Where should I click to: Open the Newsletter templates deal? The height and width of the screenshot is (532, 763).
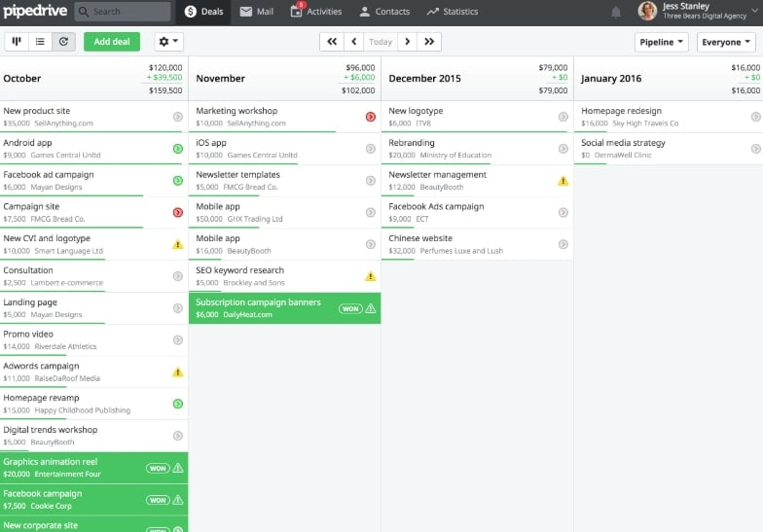point(284,181)
